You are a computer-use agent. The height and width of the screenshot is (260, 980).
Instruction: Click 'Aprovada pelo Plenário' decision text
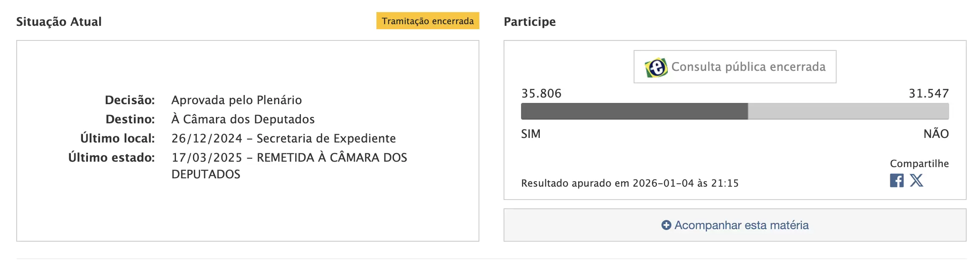(x=236, y=100)
